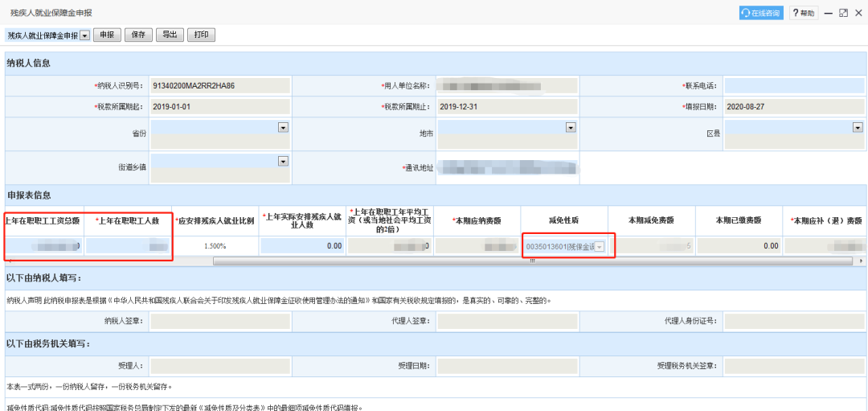
Task: Open the 区县 district dropdown
Action: point(858,127)
